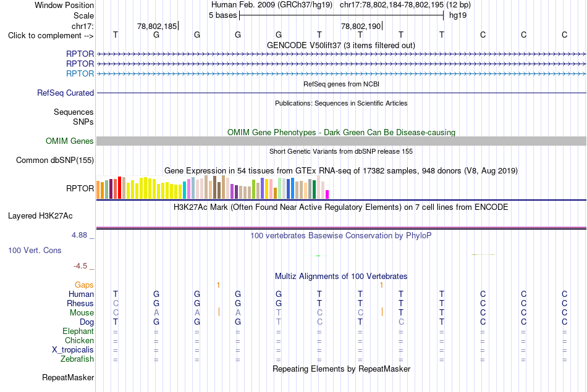
Task: Click 'Repeating Elements by RepeatMasker' title
Action: [x=341, y=369]
